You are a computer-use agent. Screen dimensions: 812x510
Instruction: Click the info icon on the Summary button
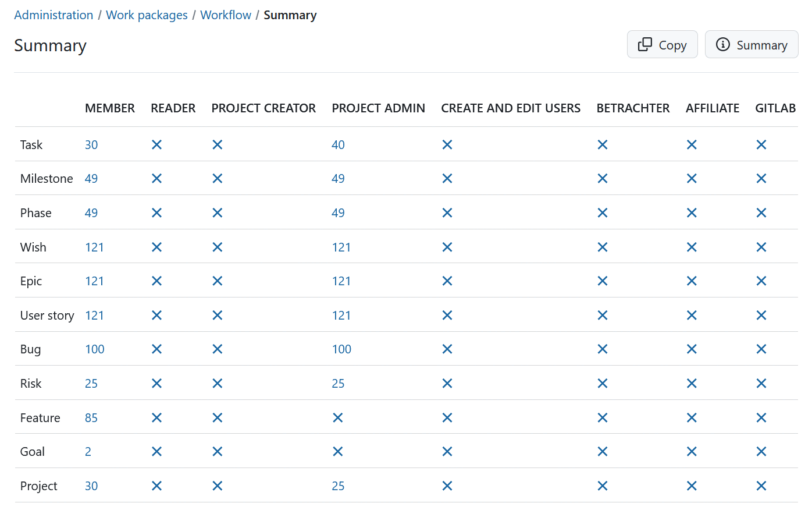[x=724, y=44]
